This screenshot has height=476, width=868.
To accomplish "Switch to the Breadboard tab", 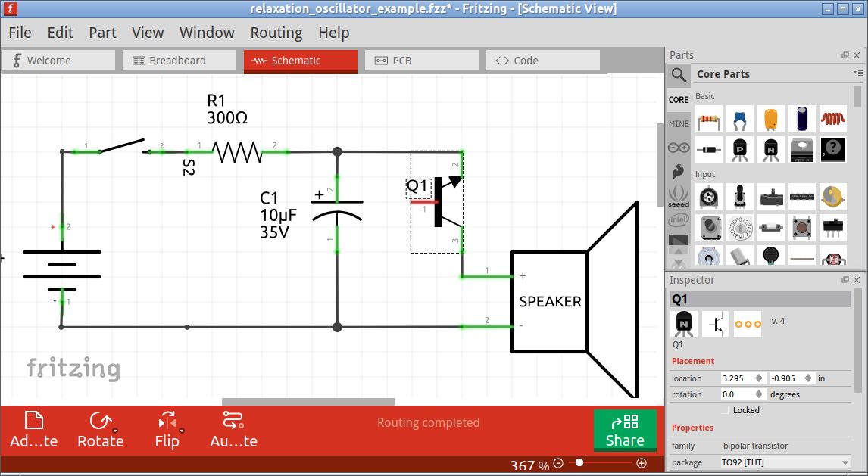I will click(180, 61).
